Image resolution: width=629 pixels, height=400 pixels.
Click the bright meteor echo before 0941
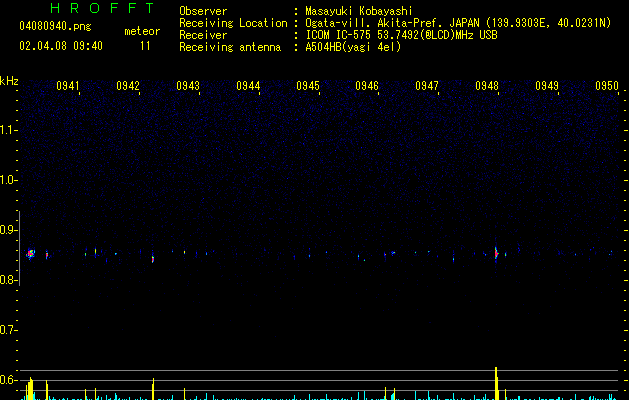click(30, 254)
